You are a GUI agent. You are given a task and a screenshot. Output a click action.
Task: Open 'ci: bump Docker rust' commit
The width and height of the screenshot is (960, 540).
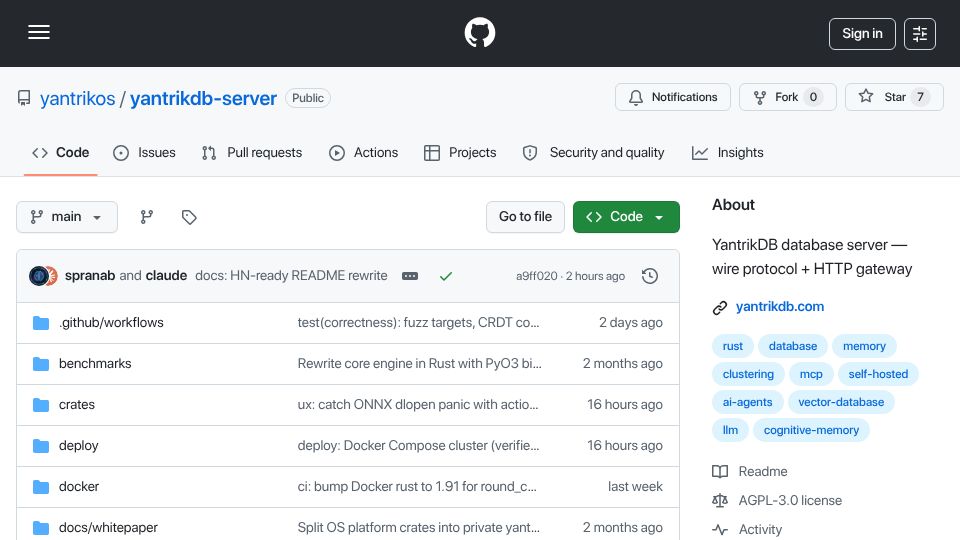click(417, 487)
